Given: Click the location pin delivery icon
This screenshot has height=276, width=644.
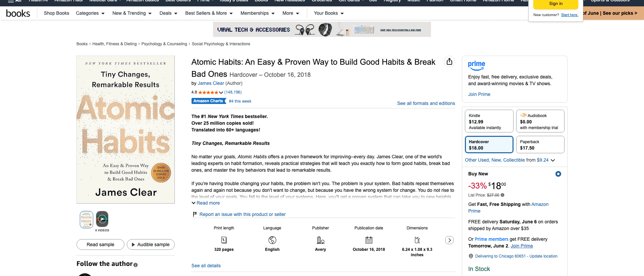Looking at the screenshot, I should 471,256.
